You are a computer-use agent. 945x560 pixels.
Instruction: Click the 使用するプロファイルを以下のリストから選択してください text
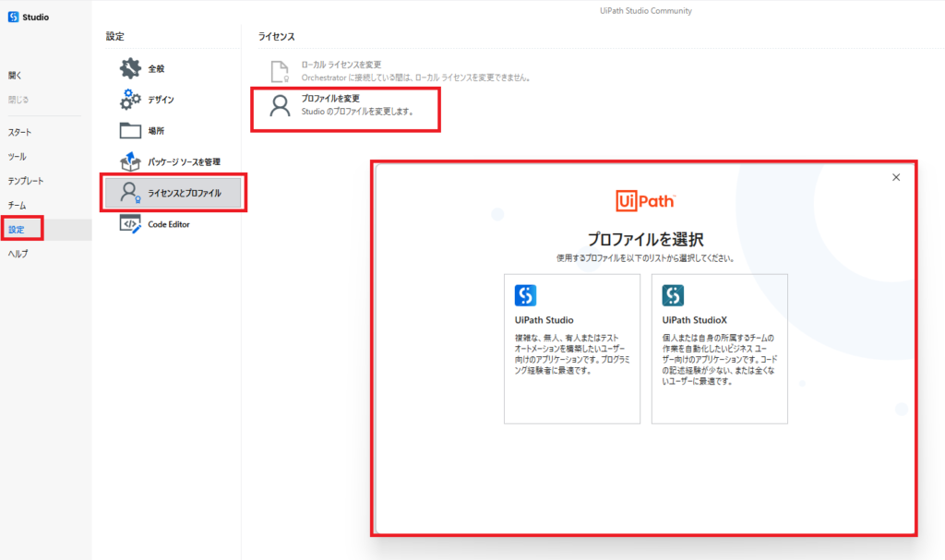645,258
